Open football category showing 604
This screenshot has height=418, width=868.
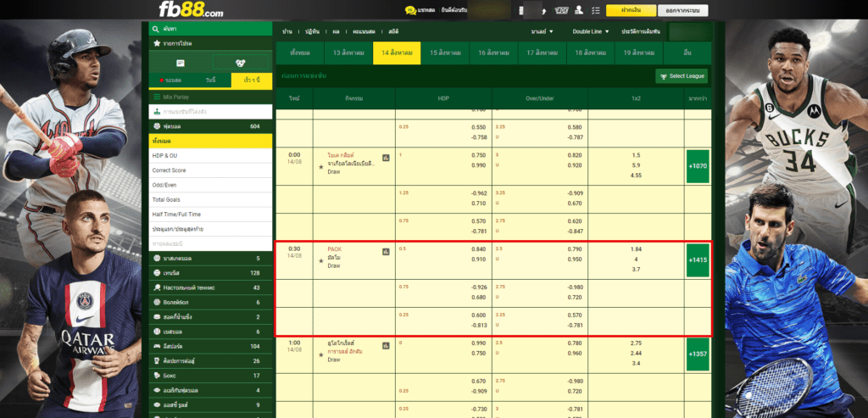click(210, 126)
